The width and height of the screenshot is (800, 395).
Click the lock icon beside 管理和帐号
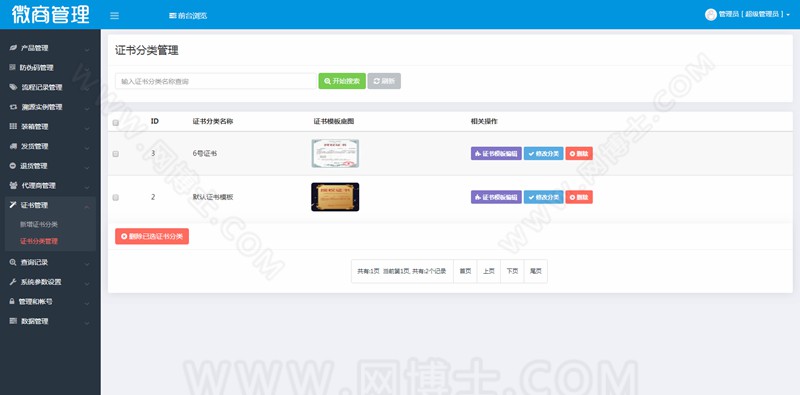(12, 302)
